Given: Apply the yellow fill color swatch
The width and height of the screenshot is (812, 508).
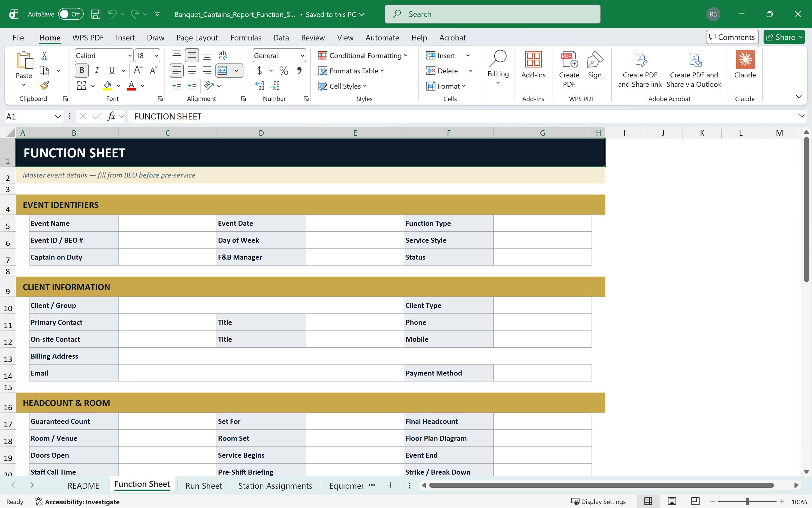Looking at the screenshot, I should (107, 86).
